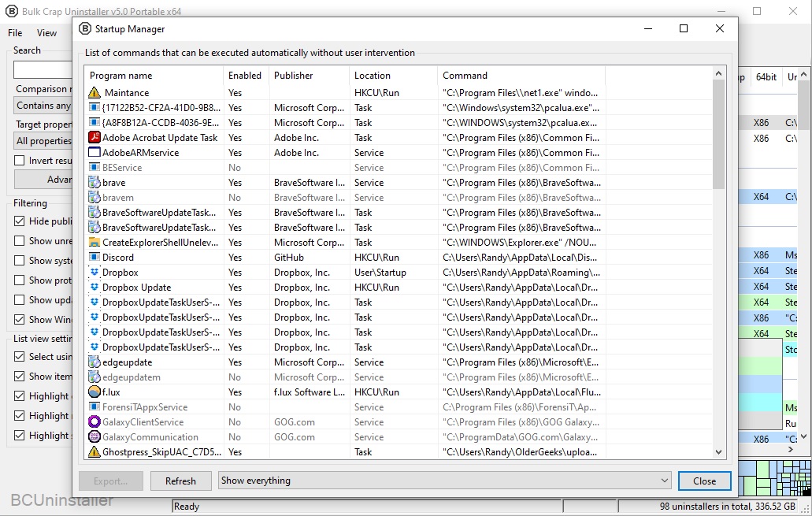Click the Bulk Crap Uninstaller title bar logo
This screenshot has height=516, width=812.
(x=11, y=11)
